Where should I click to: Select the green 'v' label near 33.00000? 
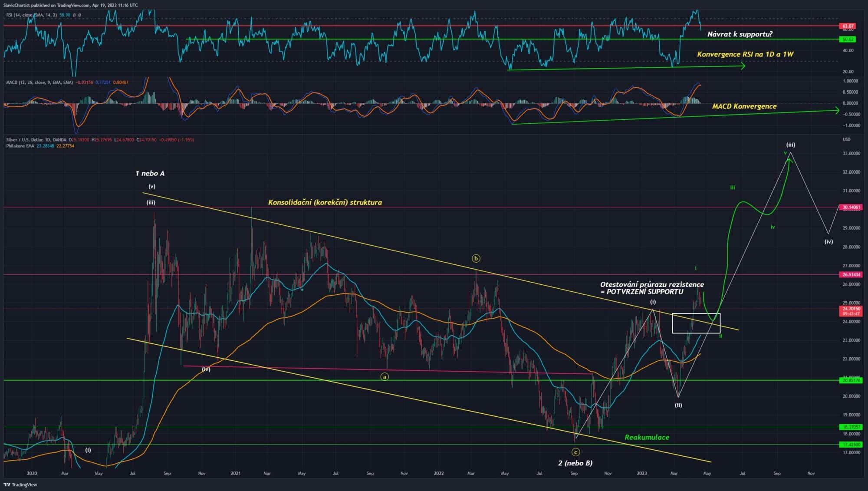[785, 153]
